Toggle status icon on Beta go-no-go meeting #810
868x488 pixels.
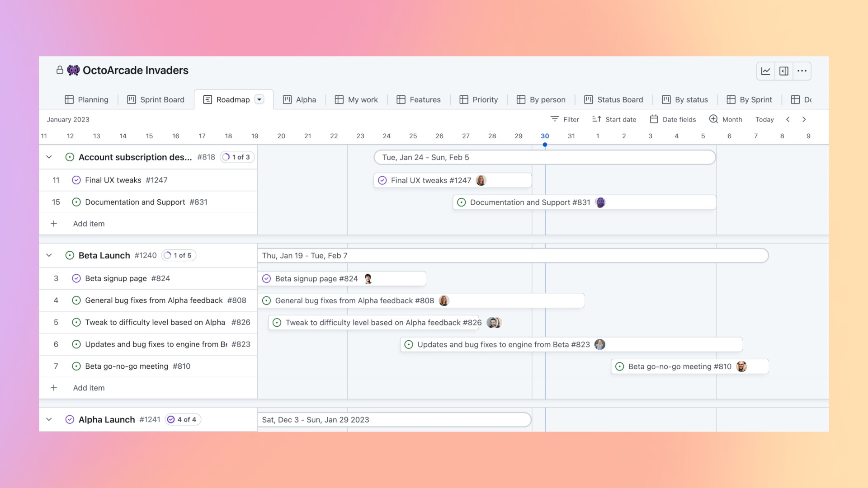tap(76, 366)
